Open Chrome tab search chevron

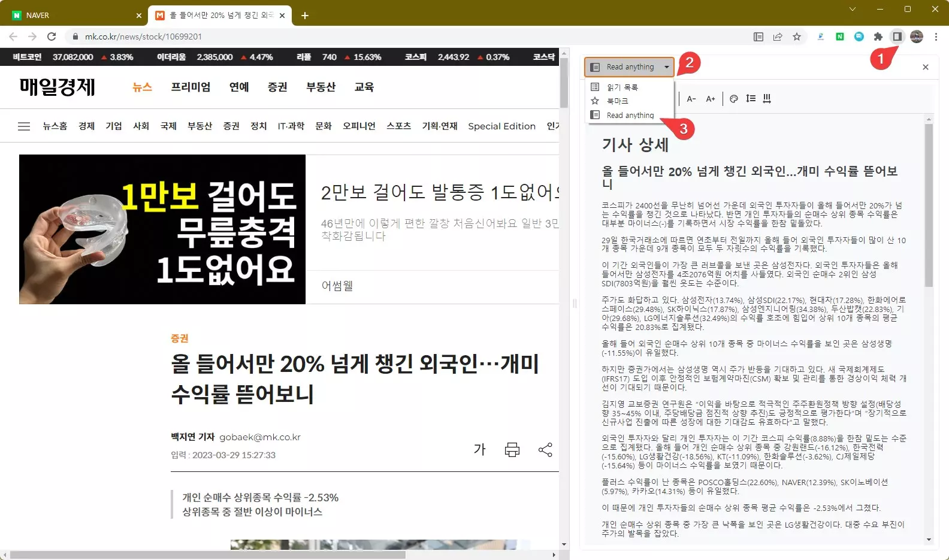point(853,9)
